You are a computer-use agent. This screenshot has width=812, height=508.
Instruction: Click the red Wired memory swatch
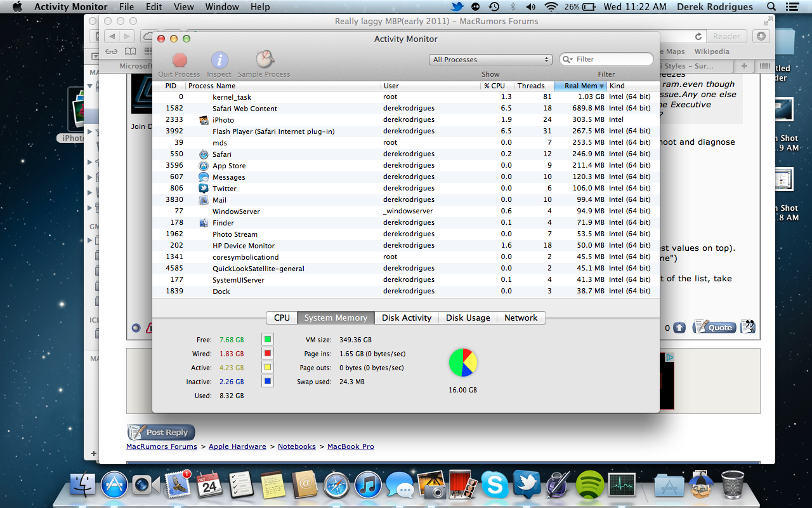pyautogui.click(x=268, y=354)
